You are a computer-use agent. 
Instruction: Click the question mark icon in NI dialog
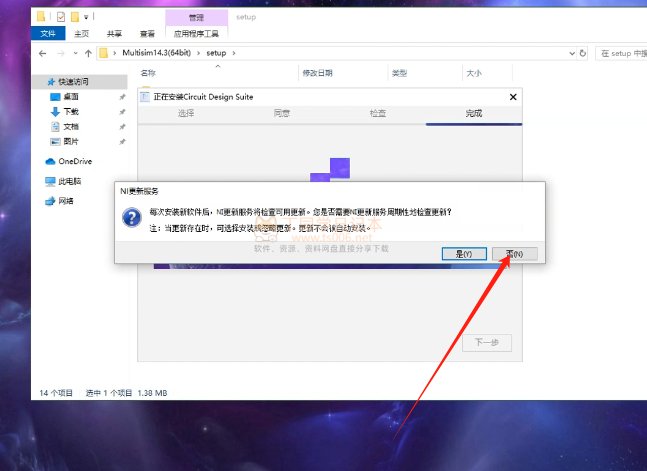pos(132,217)
